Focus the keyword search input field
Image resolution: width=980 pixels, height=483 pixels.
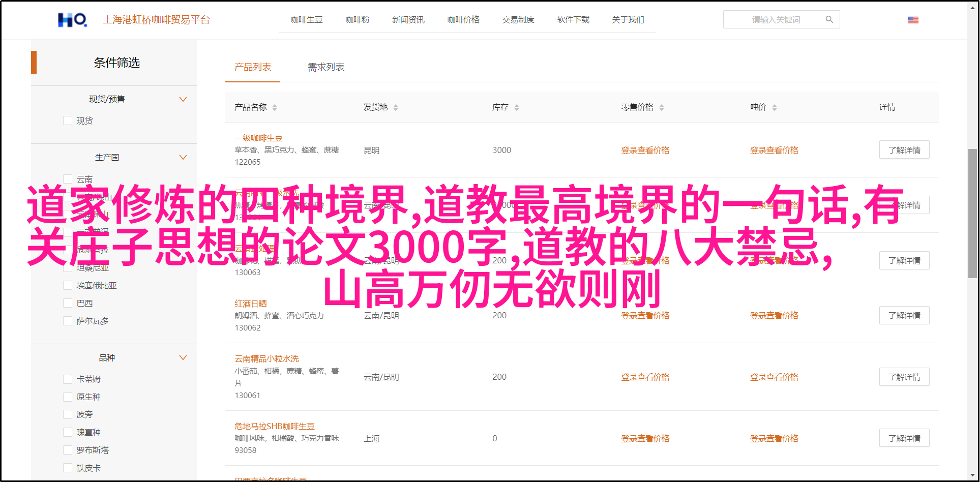[776, 20]
